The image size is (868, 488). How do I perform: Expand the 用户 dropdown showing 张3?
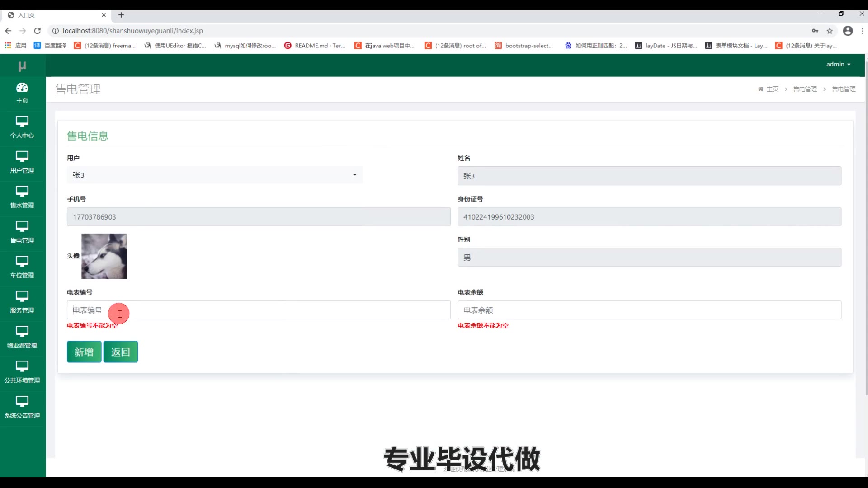[x=215, y=175]
